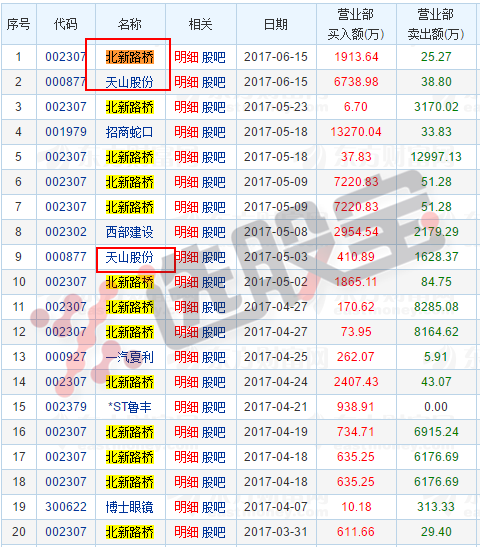
Task: Click the 名称 column header
Action: click(130, 24)
